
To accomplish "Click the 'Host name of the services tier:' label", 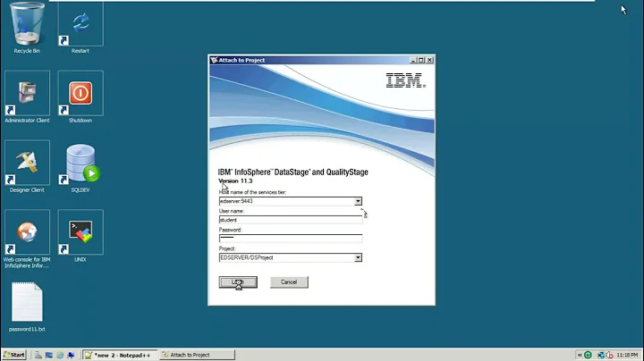I will 252,192.
